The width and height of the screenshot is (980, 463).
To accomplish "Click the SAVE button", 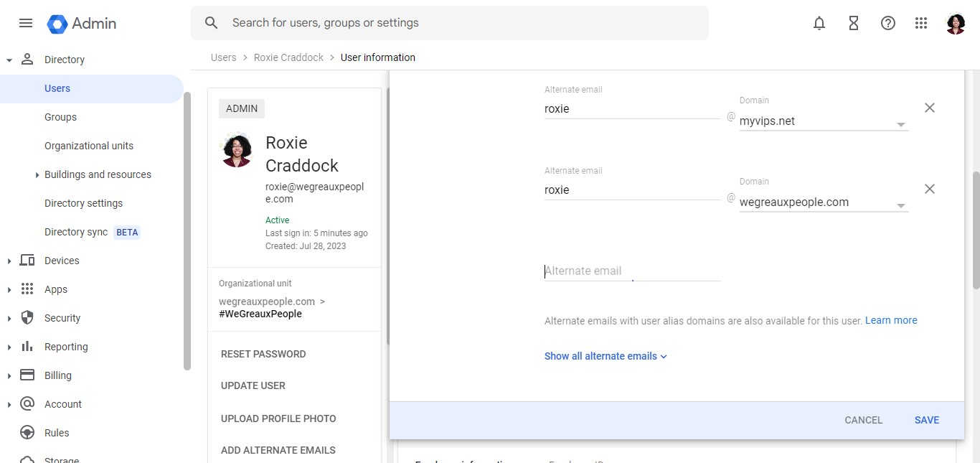I will pyautogui.click(x=926, y=420).
